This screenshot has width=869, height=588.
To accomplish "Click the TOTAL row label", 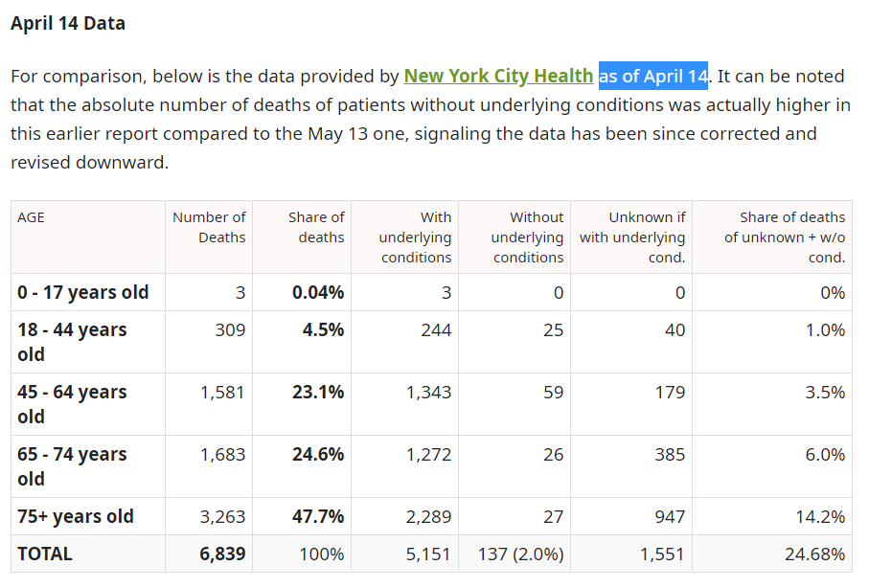I will (45, 554).
